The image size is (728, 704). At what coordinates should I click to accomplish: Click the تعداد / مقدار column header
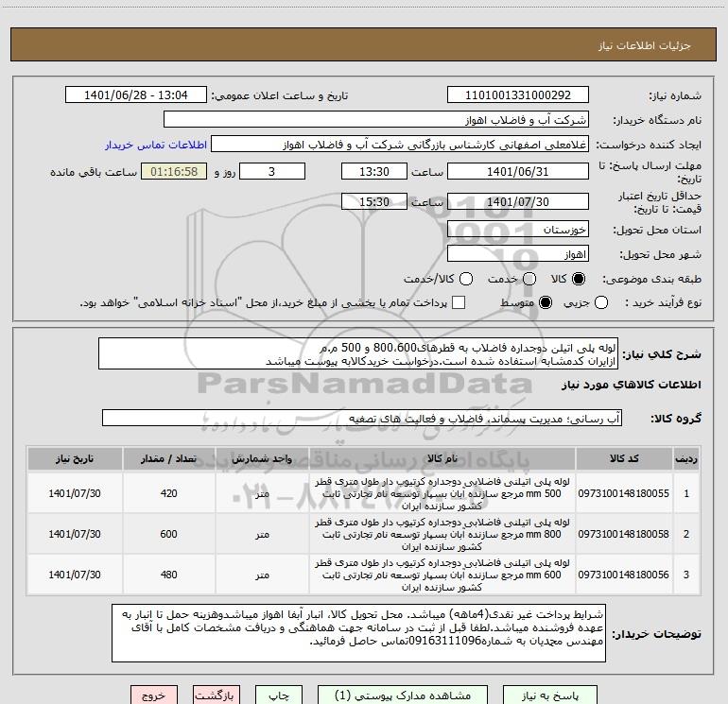pos(169,458)
